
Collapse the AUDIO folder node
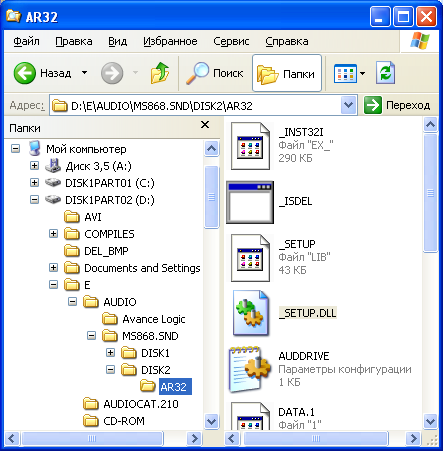(72, 302)
